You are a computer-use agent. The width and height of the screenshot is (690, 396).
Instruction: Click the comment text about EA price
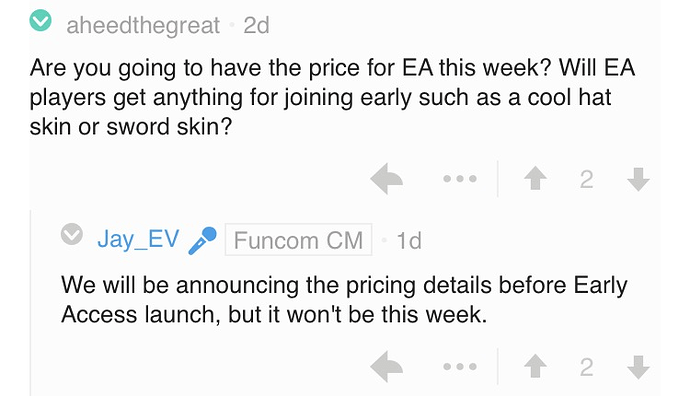pos(332,97)
